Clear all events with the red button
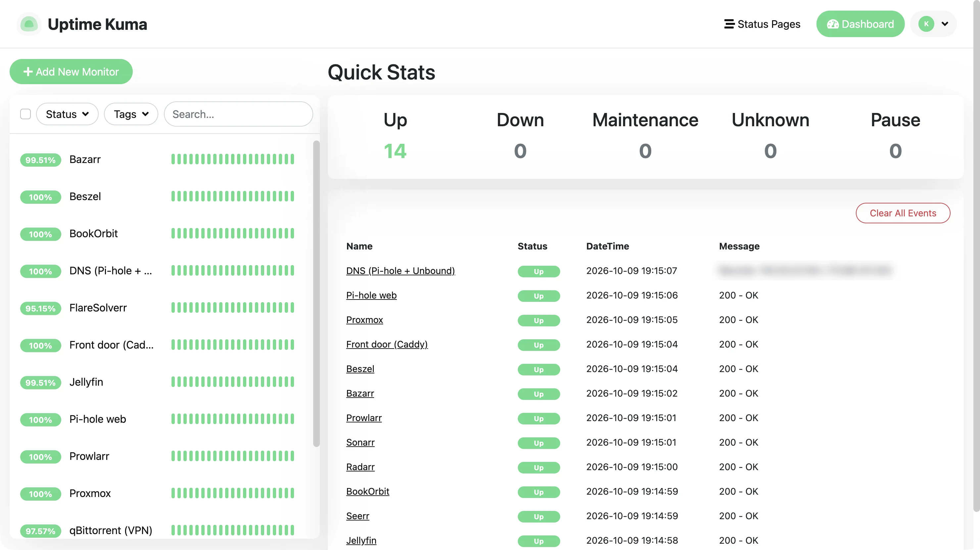Image resolution: width=980 pixels, height=550 pixels. (x=903, y=213)
